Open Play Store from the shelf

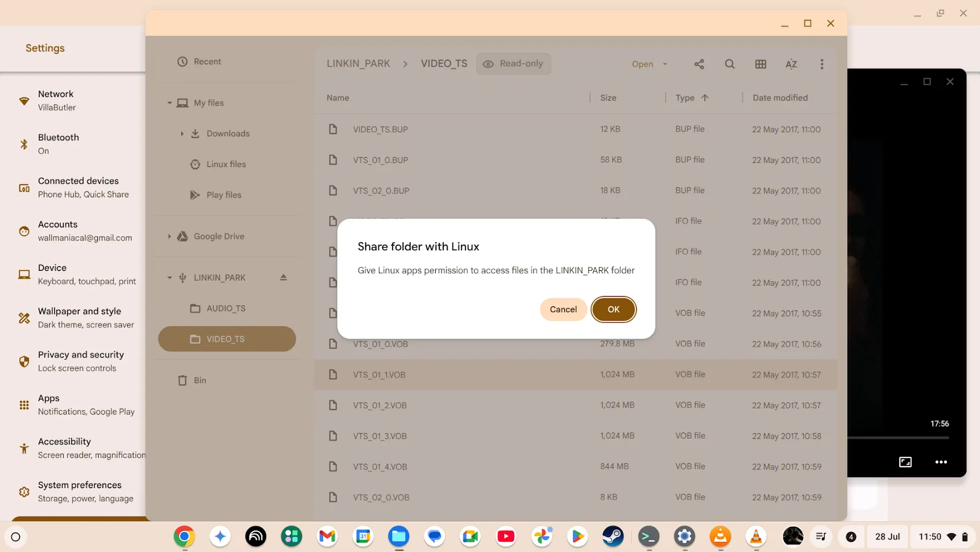coord(577,537)
